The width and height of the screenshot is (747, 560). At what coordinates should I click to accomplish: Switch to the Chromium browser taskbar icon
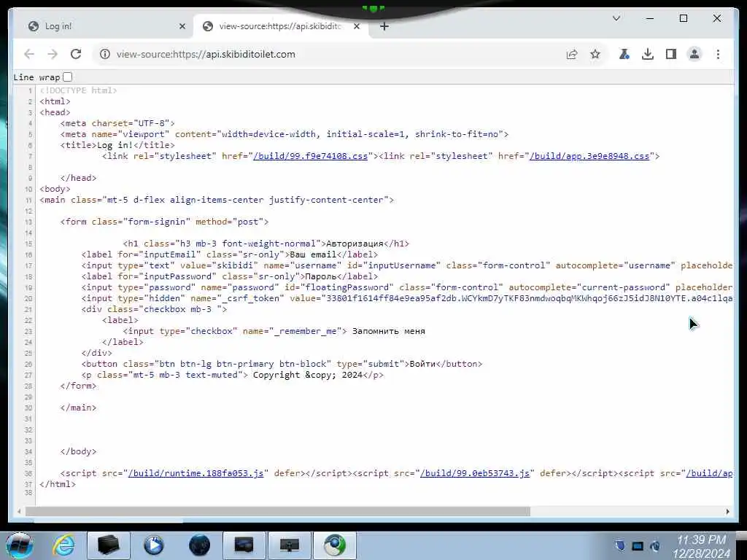[x=335, y=545]
